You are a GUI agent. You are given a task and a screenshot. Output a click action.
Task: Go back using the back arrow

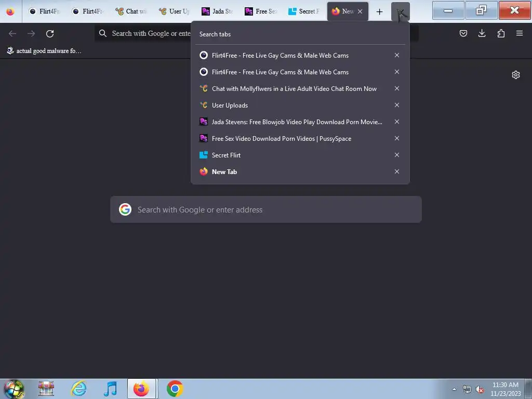(12, 33)
